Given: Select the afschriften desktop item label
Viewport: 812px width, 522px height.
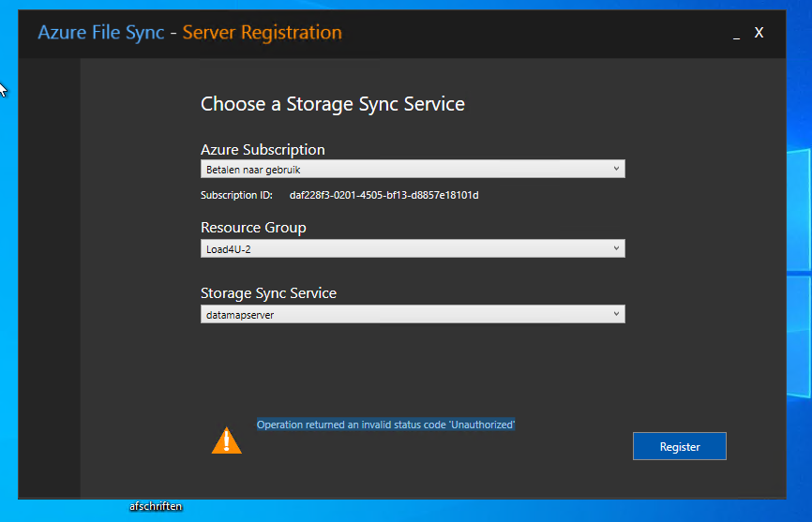Looking at the screenshot, I should (x=156, y=506).
